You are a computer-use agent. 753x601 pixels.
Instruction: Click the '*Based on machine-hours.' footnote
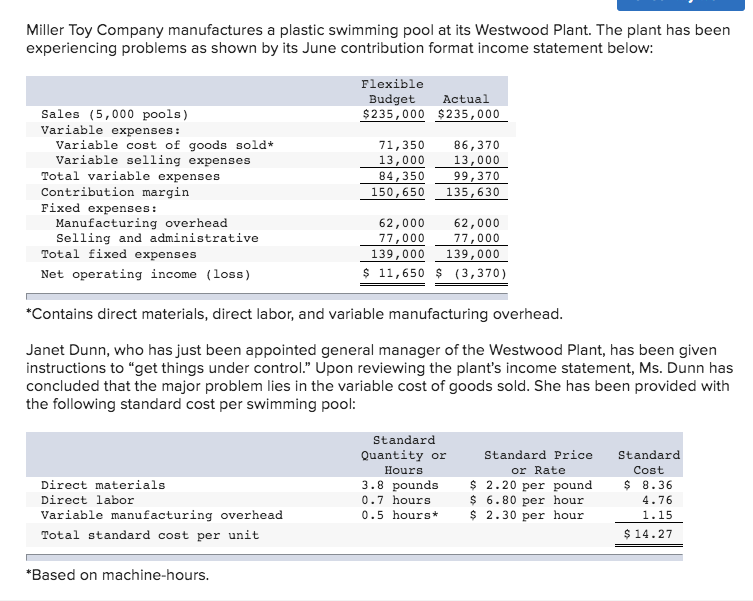point(118,575)
